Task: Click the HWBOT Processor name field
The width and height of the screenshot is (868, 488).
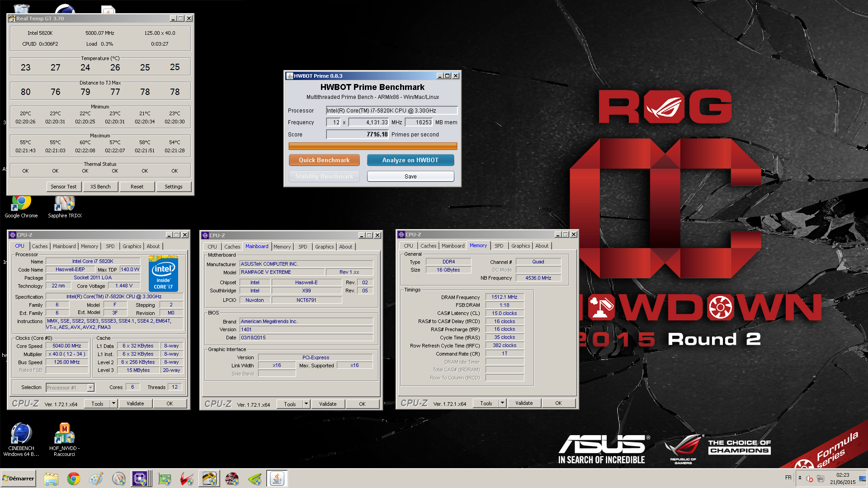Action: 392,110
